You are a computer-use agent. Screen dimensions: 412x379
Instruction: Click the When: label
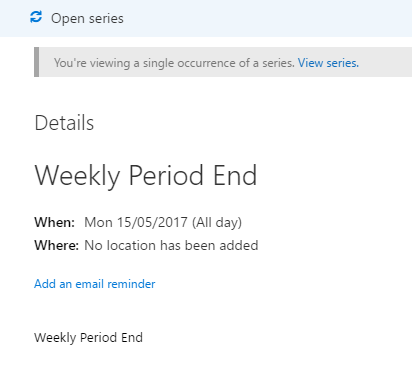point(55,222)
